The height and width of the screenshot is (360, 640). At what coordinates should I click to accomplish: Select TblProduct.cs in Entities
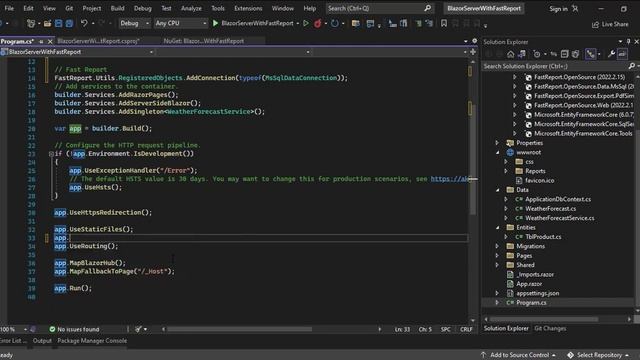(x=543, y=237)
